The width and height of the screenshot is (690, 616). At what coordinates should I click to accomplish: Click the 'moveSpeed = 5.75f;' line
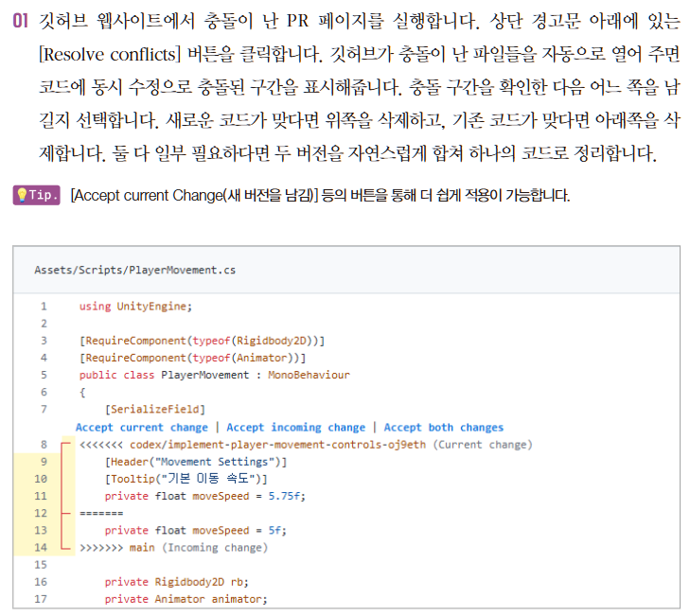[x=204, y=496]
